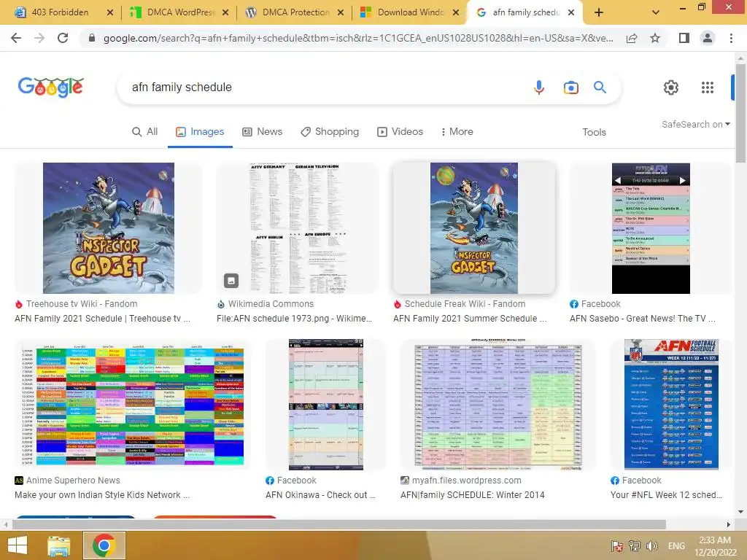Viewport: 747px width, 560px height.
Task: Bookmark this page with the star
Action: pyautogui.click(x=655, y=38)
